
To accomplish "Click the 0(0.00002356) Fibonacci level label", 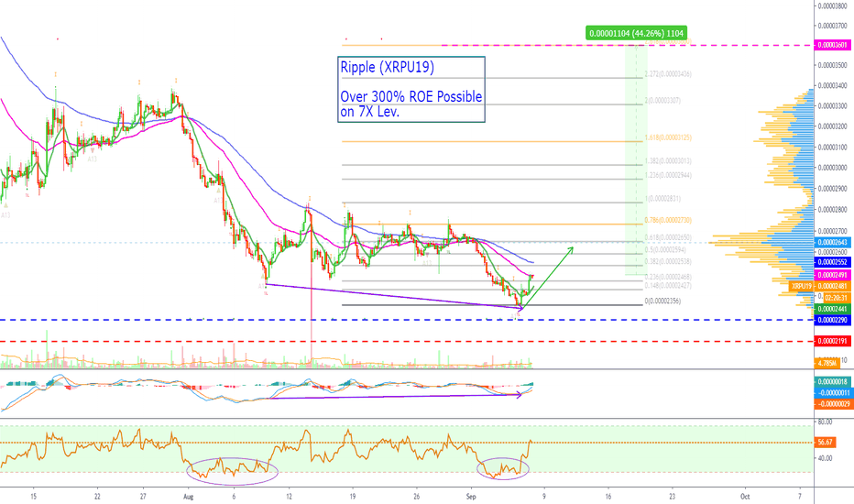I will 662,301.
